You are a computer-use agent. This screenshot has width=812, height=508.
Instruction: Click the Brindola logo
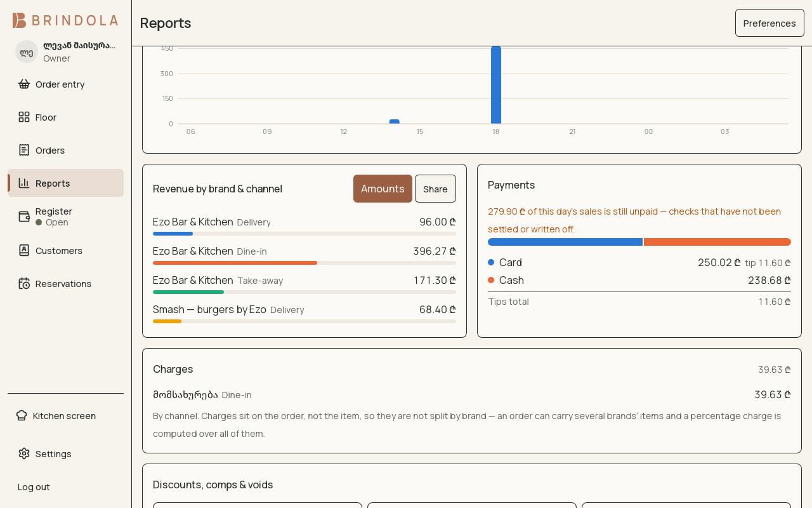65,20
